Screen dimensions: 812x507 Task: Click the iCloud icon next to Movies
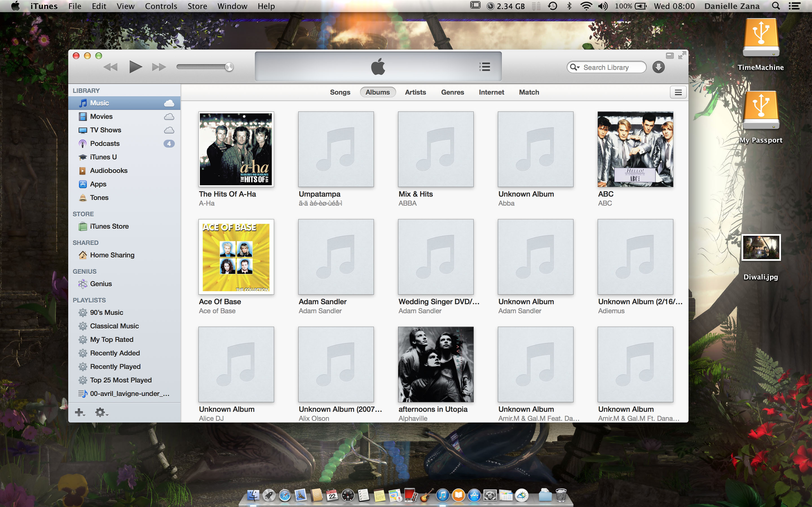tap(169, 117)
